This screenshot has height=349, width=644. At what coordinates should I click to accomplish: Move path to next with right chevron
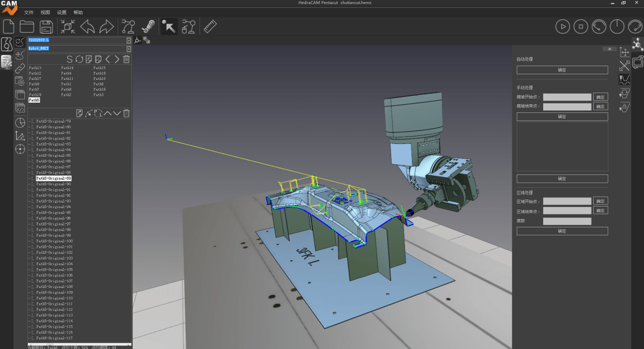click(116, 59)
